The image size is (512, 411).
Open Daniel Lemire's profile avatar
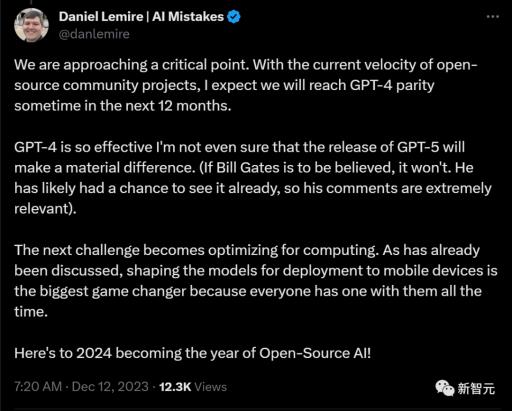pos(32,25)
